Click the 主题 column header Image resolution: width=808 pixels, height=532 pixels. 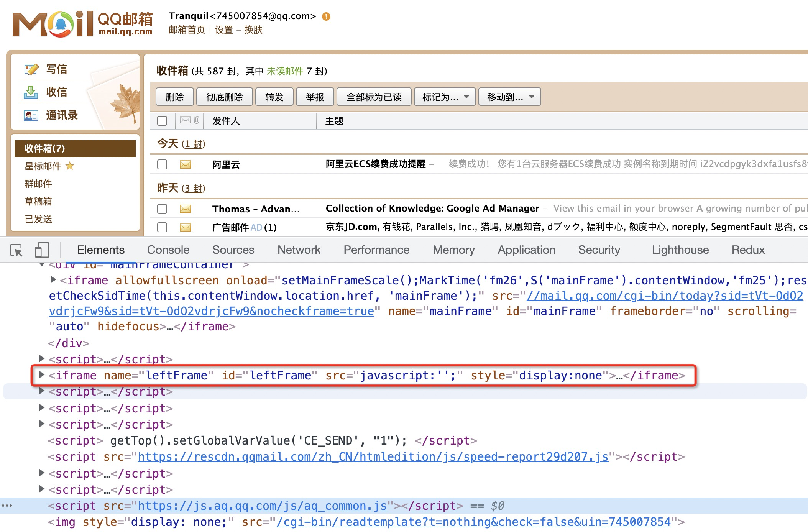(334, 121)
